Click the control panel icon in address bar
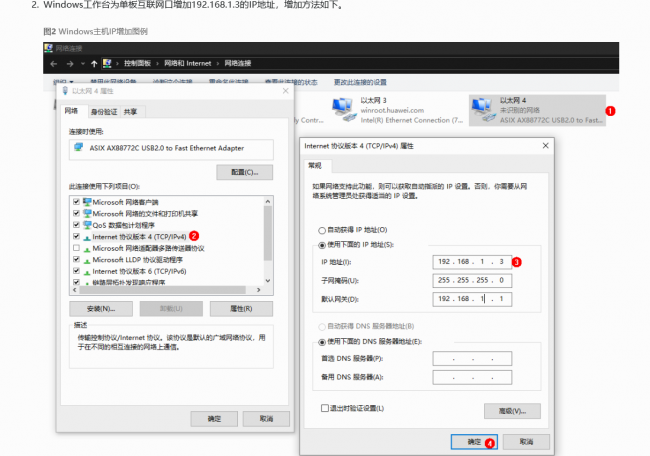650x456 pixels. tap(107, 63)
